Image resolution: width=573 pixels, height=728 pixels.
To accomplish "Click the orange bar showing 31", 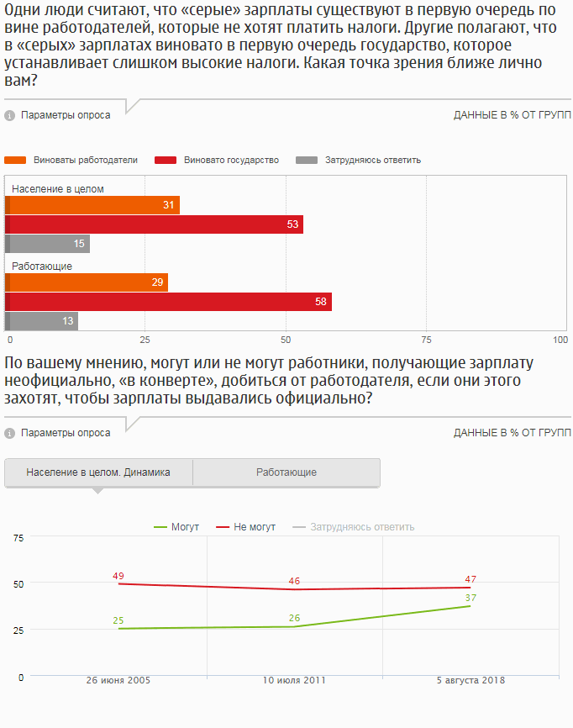I will [92, 205].
